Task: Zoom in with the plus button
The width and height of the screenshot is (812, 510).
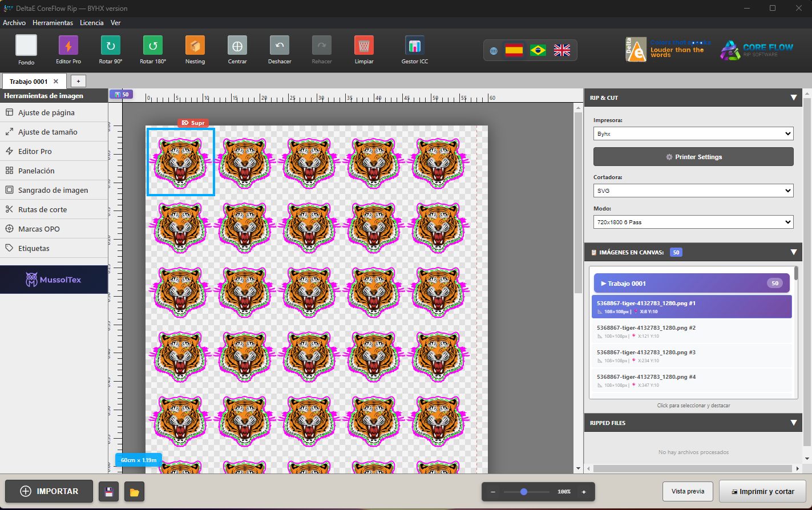Action: click(x=584, y=492)
